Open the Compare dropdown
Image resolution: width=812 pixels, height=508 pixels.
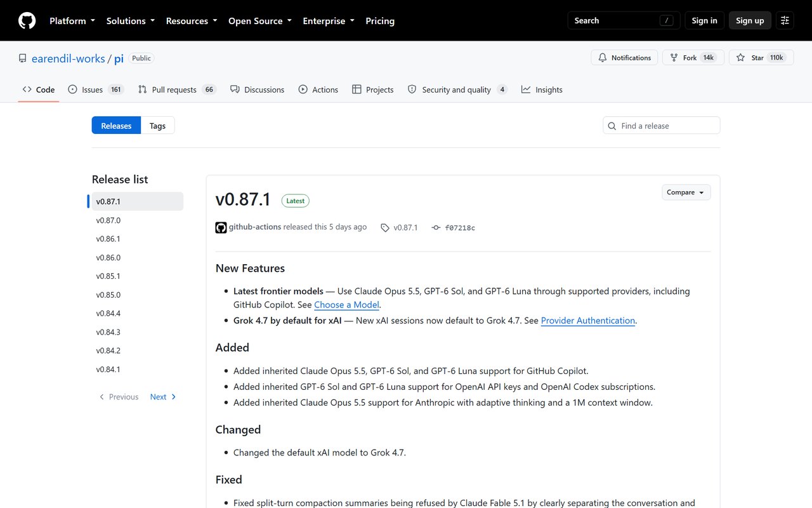point(686,192)
